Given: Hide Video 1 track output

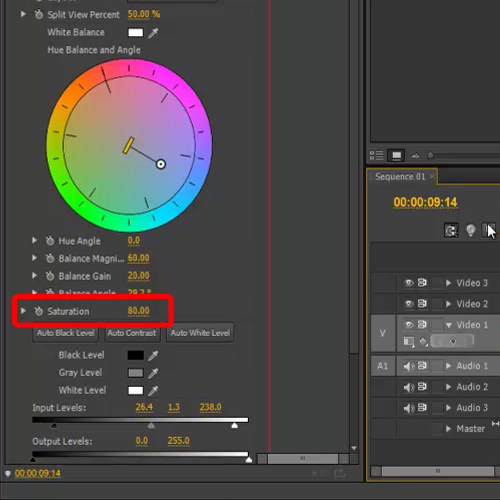Looking at the screenshot, I should tap(409, 324).
